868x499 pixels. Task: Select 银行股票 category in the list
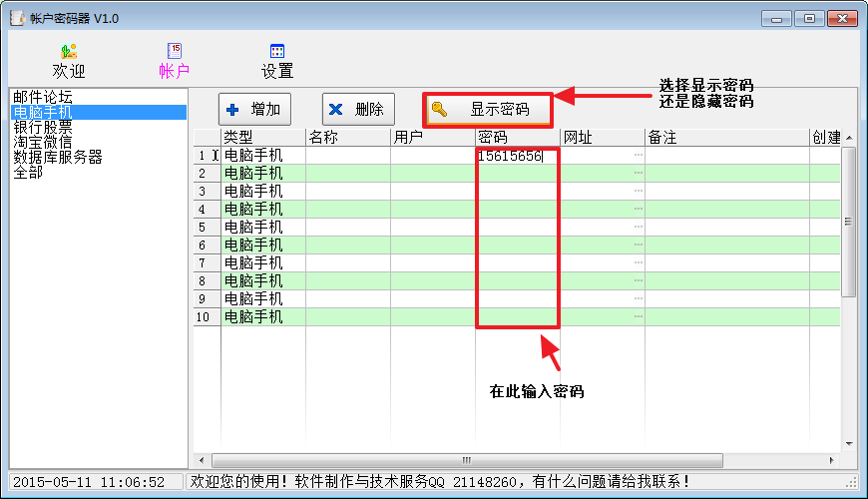tap(43, 127)
